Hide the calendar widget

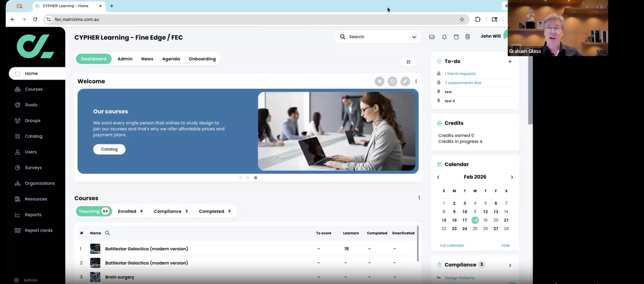505,245
